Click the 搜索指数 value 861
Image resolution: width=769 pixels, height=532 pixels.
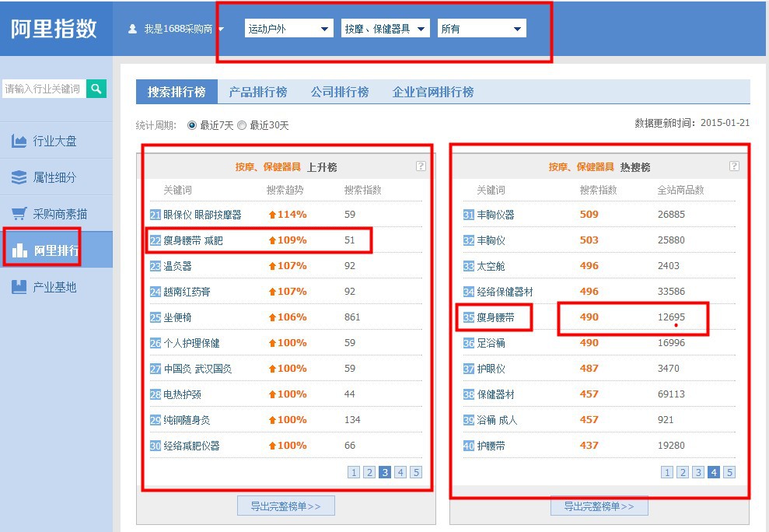(x=352, y=317)
